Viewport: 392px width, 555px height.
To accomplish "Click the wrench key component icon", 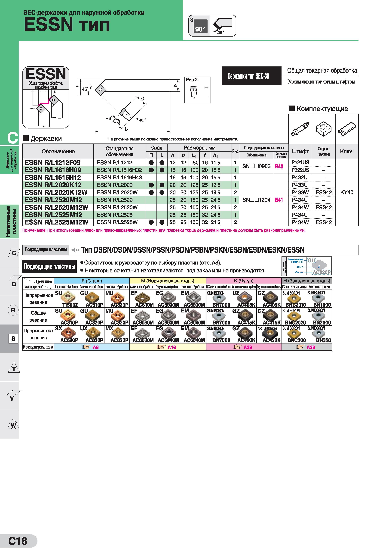I will 347,129.
